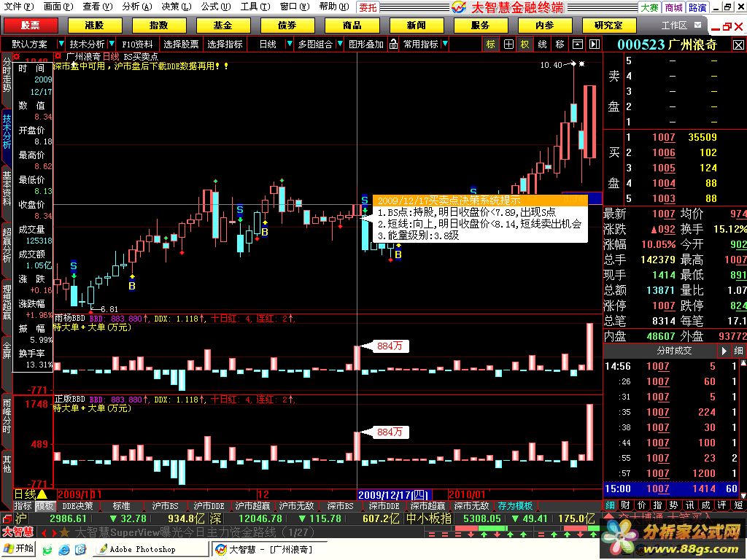Click the 开始 Start button
This screenshot has height=560, width=747.
pyautogui.click(x=19, y=549)
